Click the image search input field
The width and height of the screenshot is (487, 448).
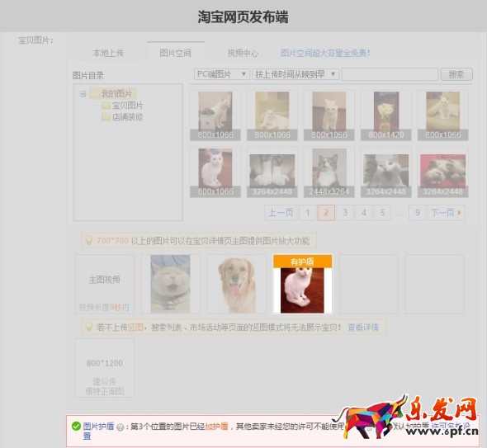pyautogui.click(x=390, y=74)
